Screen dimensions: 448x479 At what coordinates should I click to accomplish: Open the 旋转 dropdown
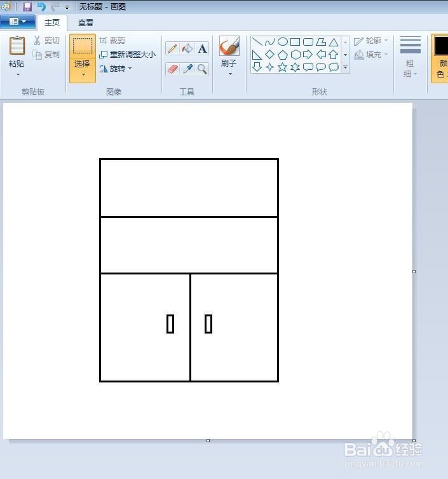tap(116, 69)
